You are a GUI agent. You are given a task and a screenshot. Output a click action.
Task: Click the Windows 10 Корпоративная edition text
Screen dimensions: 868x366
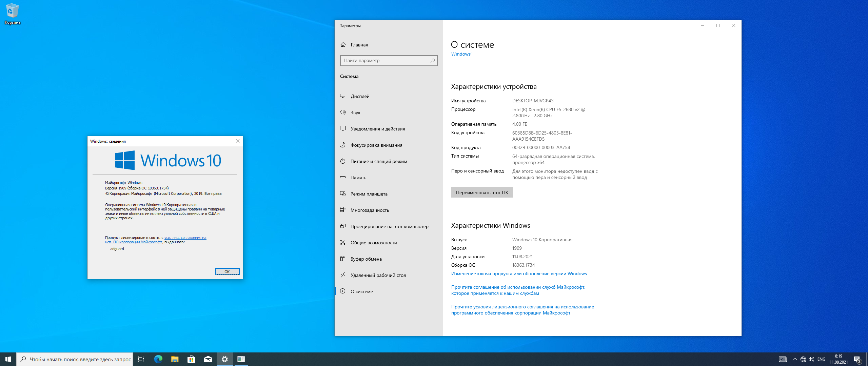click(x=542, y=240)
